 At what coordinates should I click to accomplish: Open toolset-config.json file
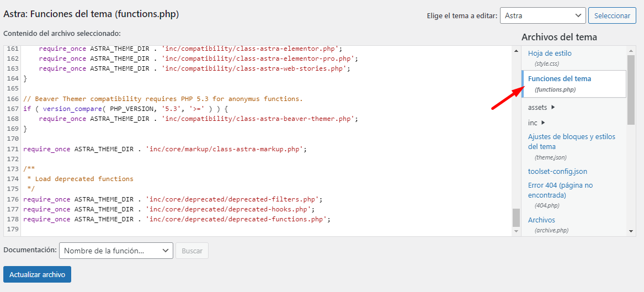click(557, 171)
